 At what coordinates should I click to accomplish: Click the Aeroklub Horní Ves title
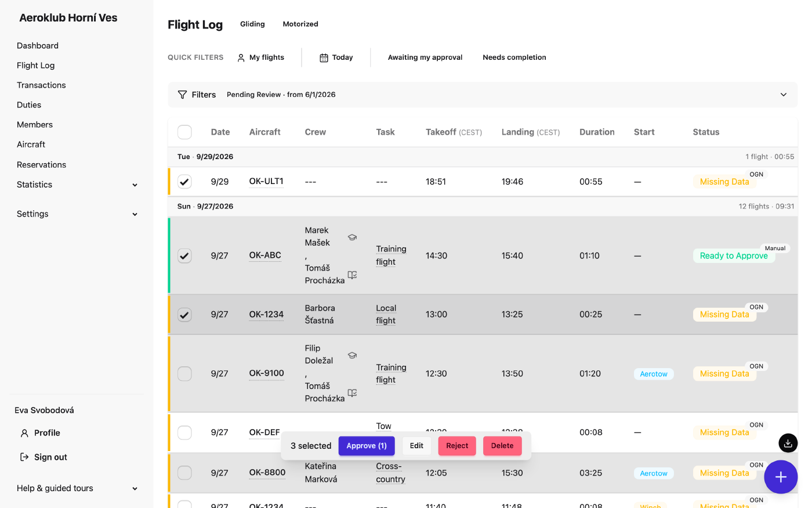68,18
